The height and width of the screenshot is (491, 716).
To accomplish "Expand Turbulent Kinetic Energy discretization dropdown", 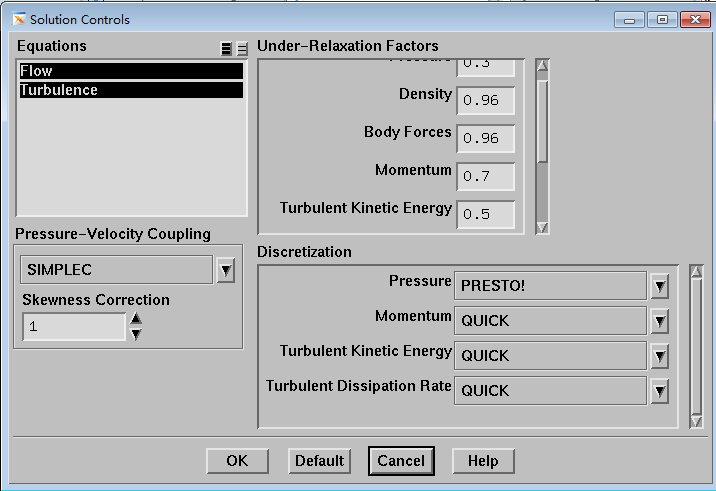I will (659, 356).
